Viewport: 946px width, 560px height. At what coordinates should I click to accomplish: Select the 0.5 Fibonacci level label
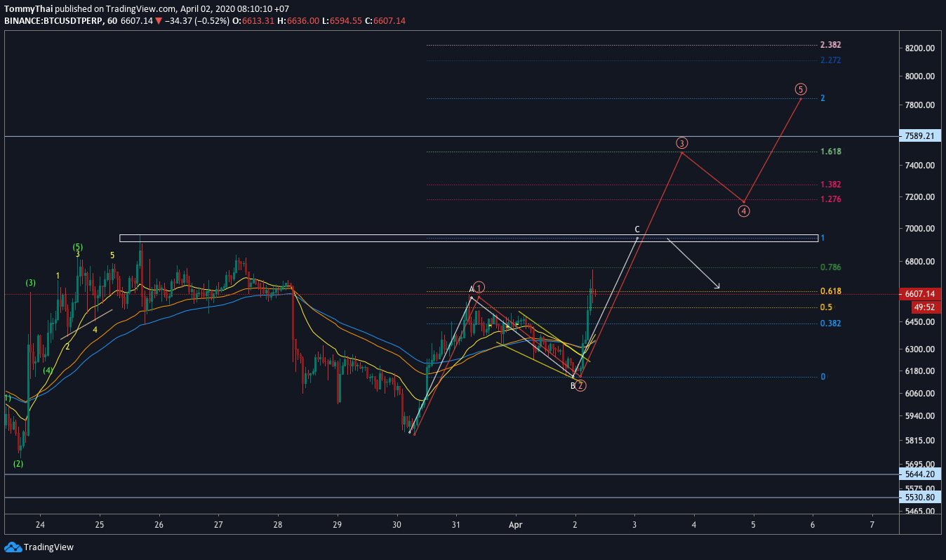pos(827,307)
